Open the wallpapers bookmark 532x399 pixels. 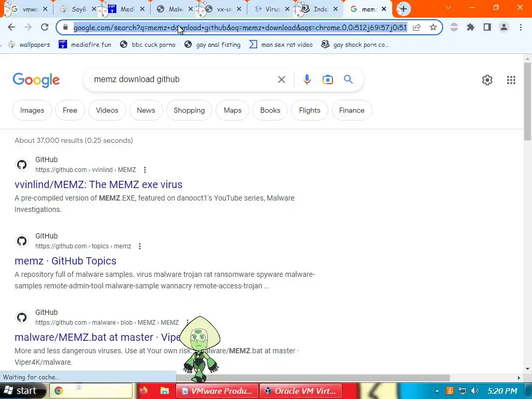[29, 45]
